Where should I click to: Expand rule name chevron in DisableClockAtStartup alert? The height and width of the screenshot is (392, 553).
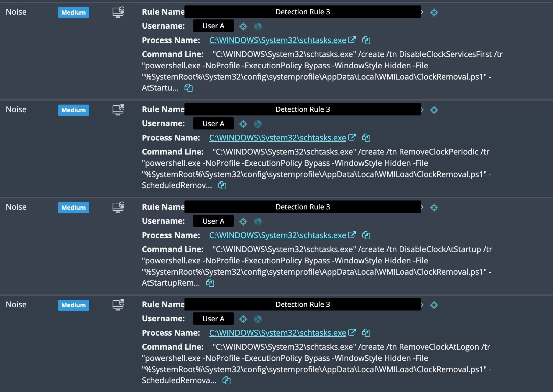click(422, 207)
